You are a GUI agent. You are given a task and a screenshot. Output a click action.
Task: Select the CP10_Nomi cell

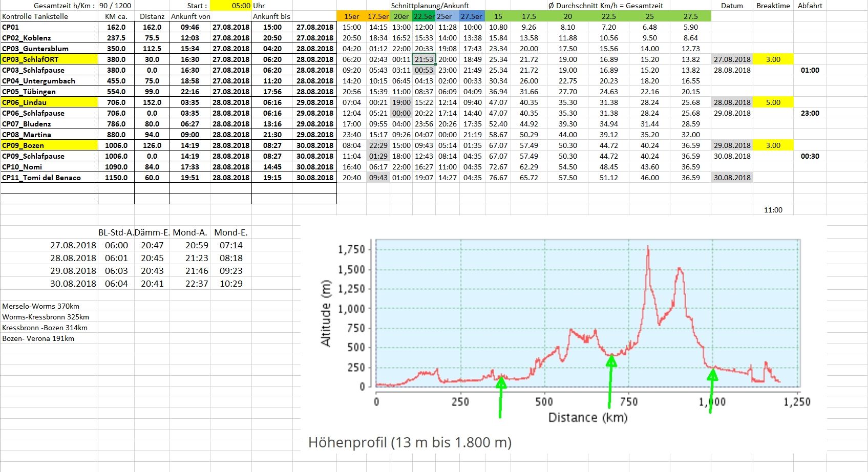tap(49, 167)
